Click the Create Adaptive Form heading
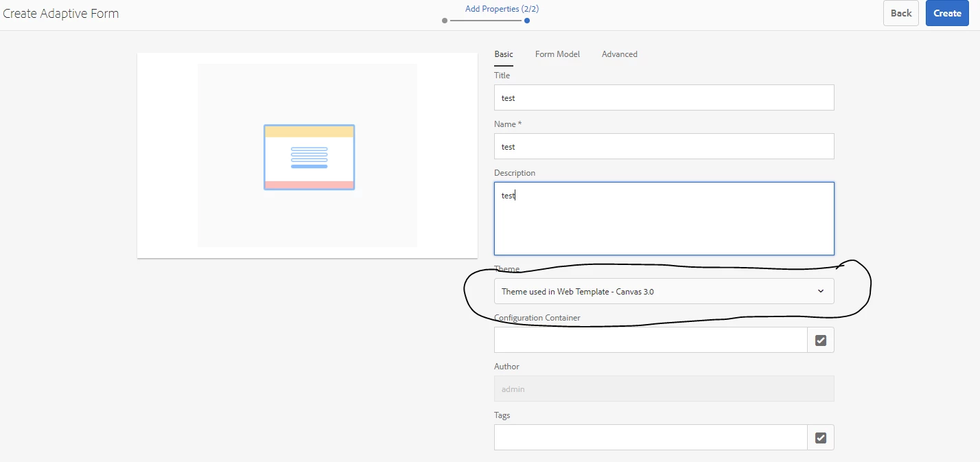 pyautogui.click(x=60, y=13)
